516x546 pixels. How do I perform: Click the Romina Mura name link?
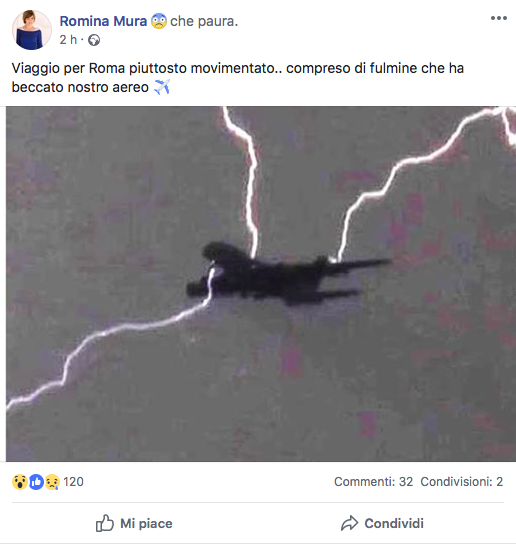point(103,21)
